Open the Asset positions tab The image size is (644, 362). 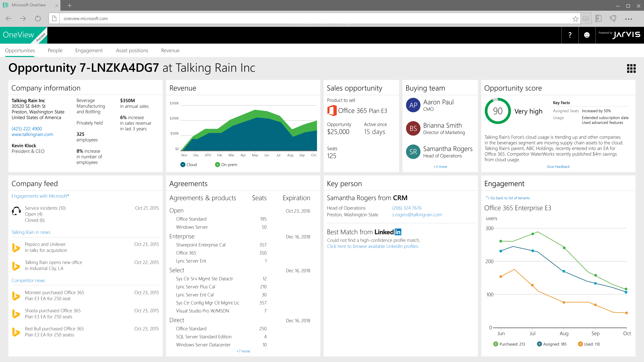[x=132, y=50]
